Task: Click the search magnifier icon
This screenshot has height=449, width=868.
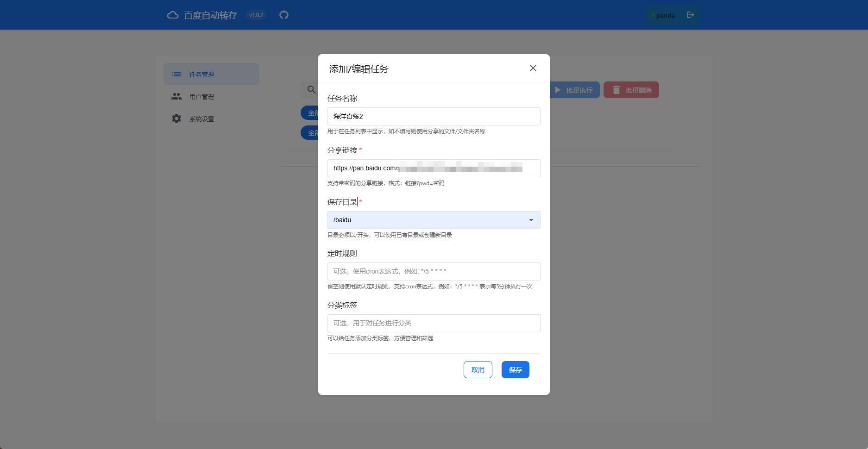Action: pos(312,90)
